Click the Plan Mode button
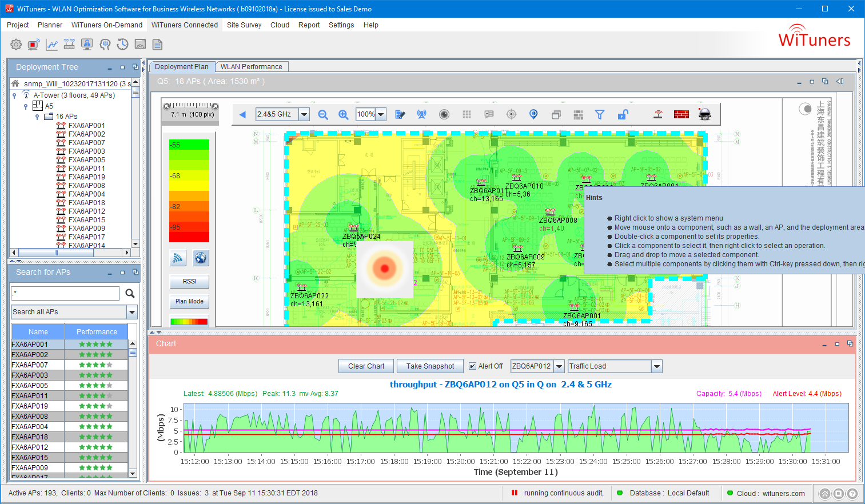The image size is (865, 504). (x=190, y=301)
